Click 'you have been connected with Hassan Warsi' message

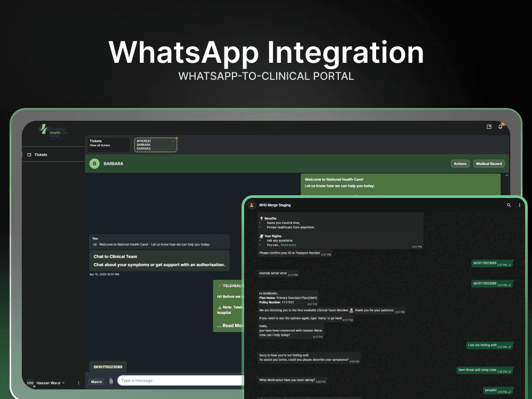tap(291, 330)
